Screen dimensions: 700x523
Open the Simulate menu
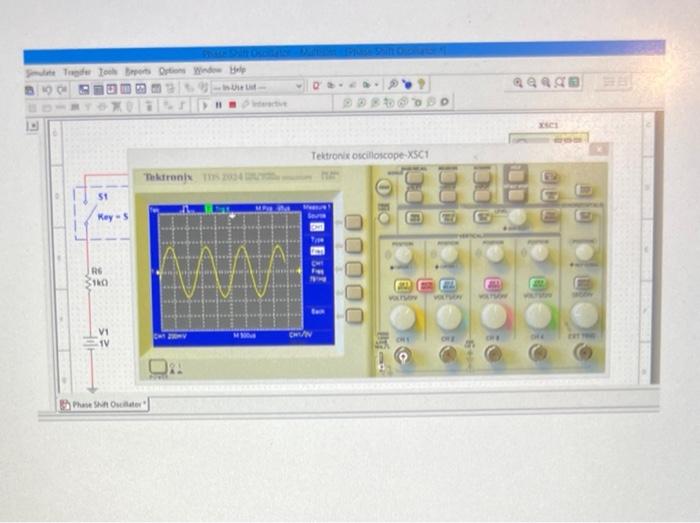click(x=41, y=72)
